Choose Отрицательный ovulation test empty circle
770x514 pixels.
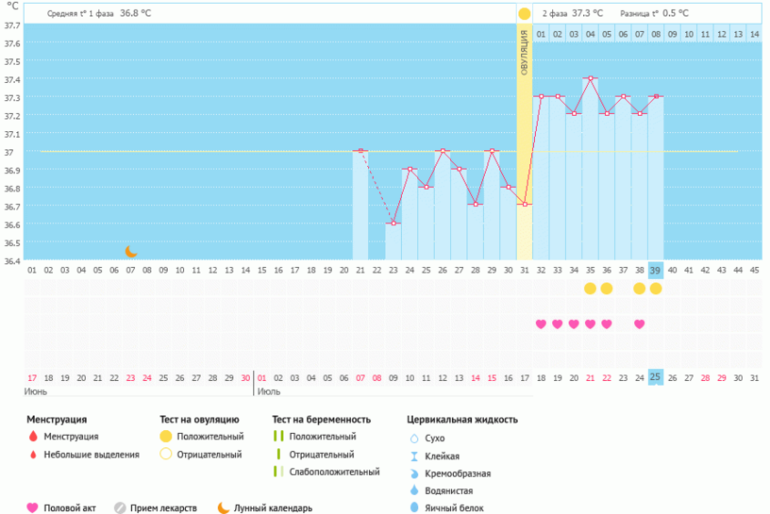tap(166, 455)
